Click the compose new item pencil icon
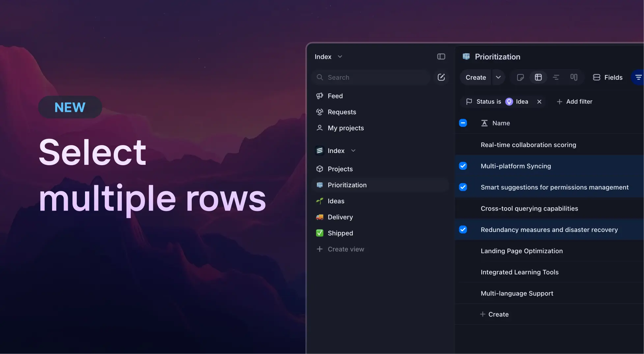644x354 pixels. click(441, 77)
